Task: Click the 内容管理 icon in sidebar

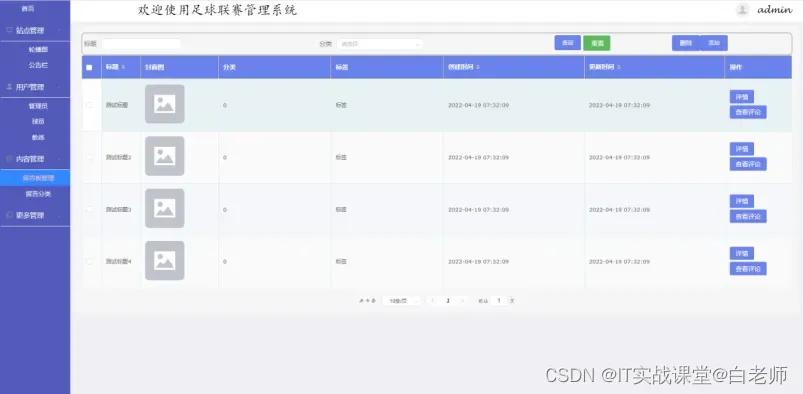Action: pos(9,159)
